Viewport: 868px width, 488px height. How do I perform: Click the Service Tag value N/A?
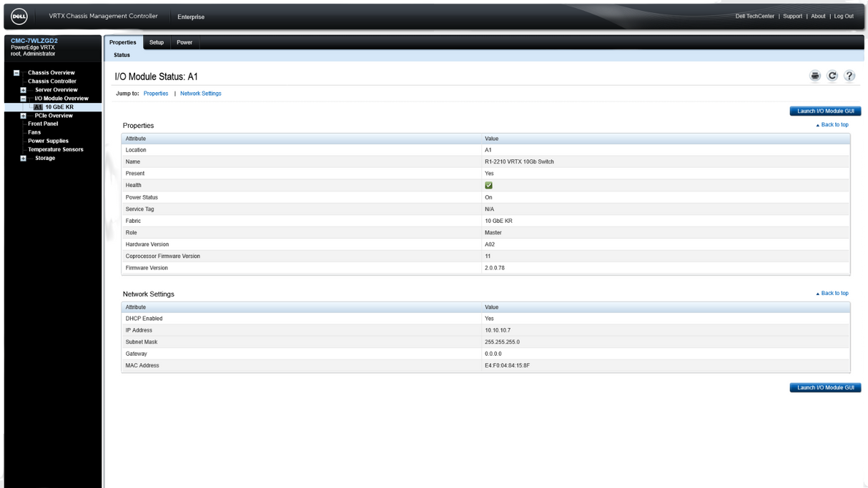(489, 209)
